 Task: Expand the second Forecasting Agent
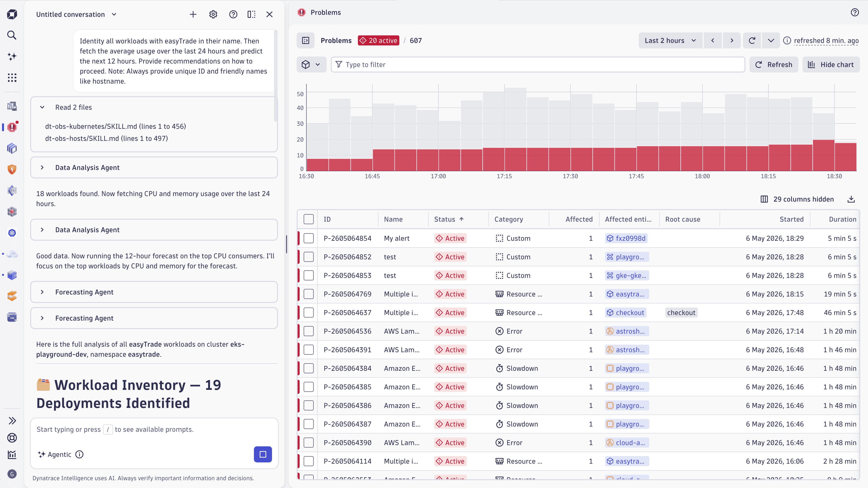coord(154,318)
